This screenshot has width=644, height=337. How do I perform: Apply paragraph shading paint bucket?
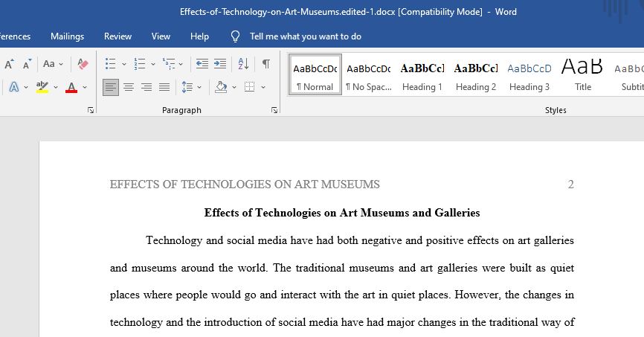(x=221, y=87)
